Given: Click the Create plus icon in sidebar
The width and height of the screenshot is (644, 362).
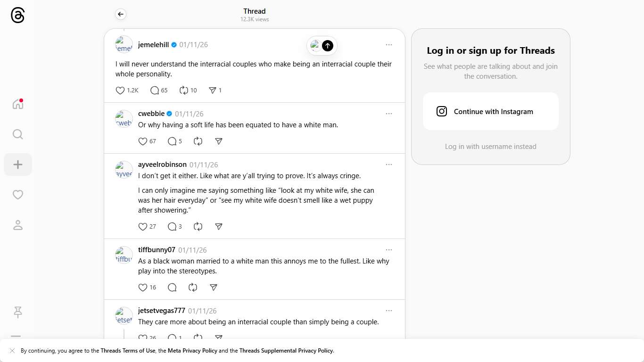Looking at the screenshot, I should coord(18,165).
